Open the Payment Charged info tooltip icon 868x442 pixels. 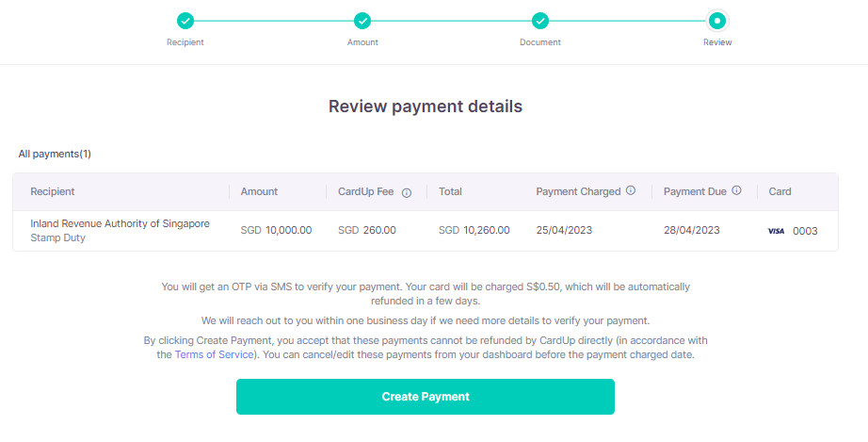tap(631, 190)
